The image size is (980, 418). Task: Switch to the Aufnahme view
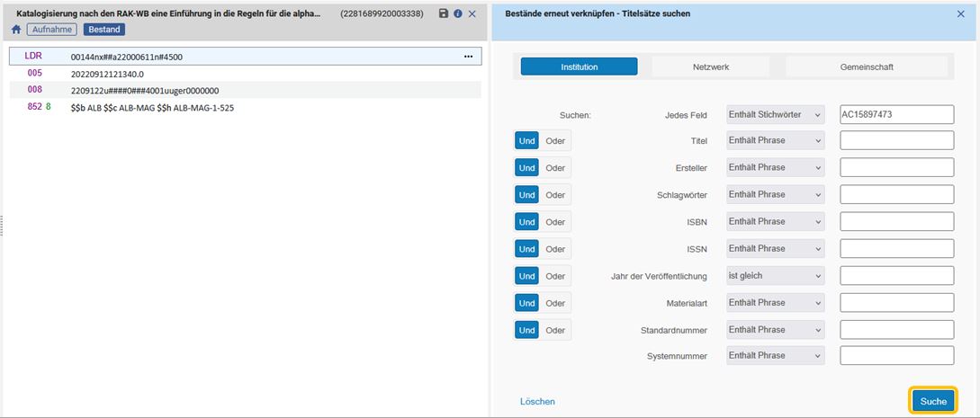pyautogui.click(x=52, y=30)
